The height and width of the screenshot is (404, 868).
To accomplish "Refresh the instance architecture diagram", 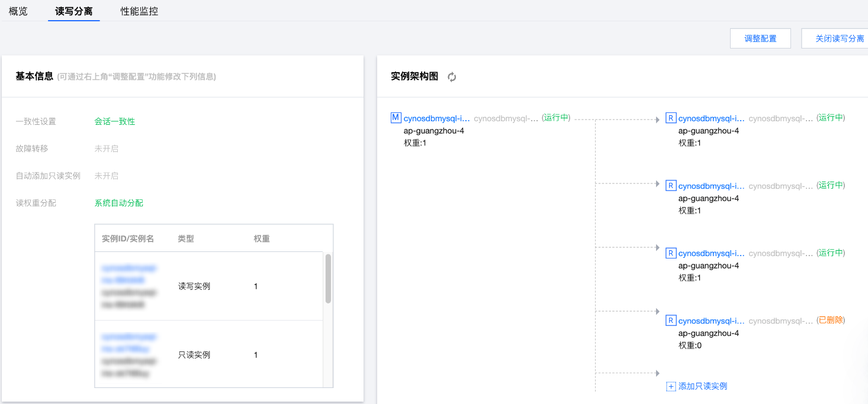I will (x=452, y=77).
